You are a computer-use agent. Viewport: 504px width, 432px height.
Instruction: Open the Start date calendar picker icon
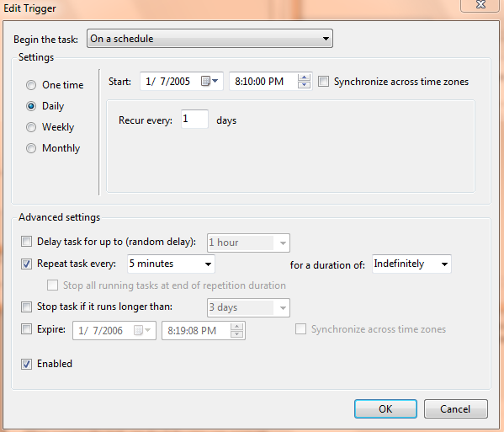(210, 81)
